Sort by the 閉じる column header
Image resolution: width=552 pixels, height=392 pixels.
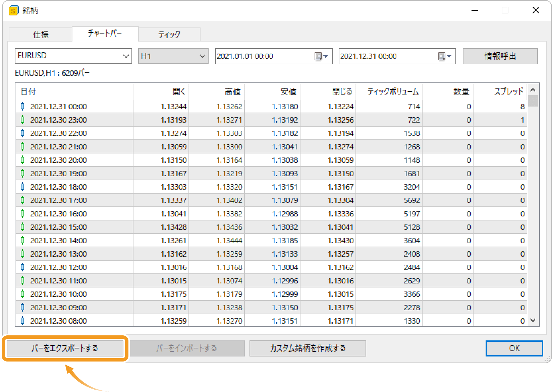click(x=328, y=91)
